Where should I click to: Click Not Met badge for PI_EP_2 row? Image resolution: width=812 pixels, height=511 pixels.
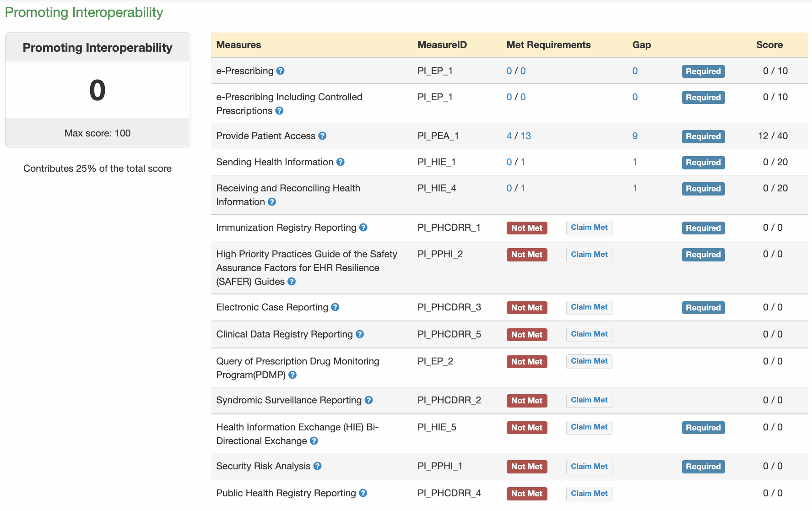point(527,362)
